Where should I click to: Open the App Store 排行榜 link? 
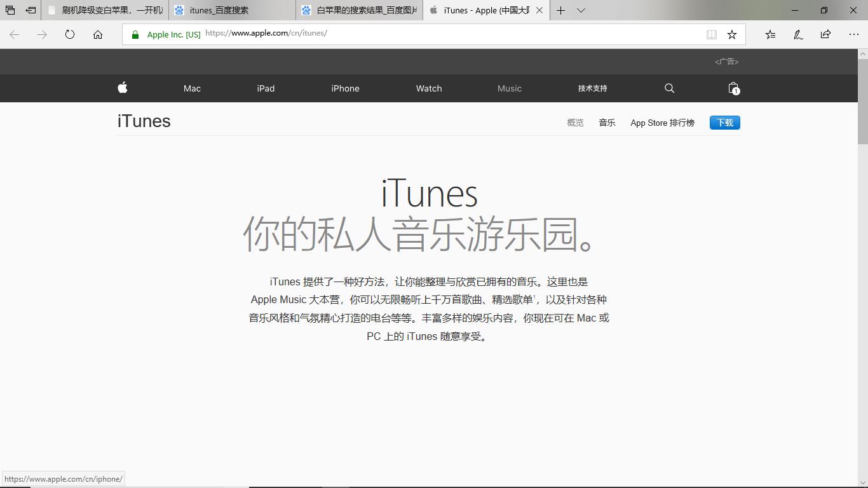pos(662,123)
